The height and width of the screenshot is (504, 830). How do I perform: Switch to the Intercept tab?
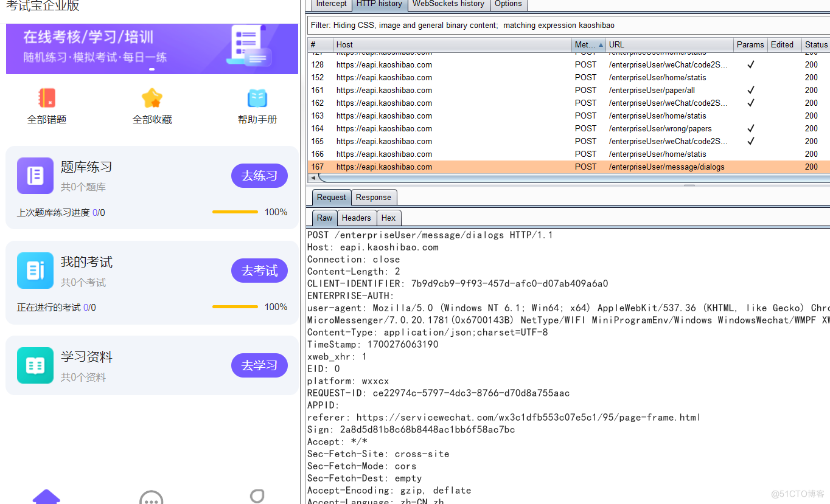332,4
